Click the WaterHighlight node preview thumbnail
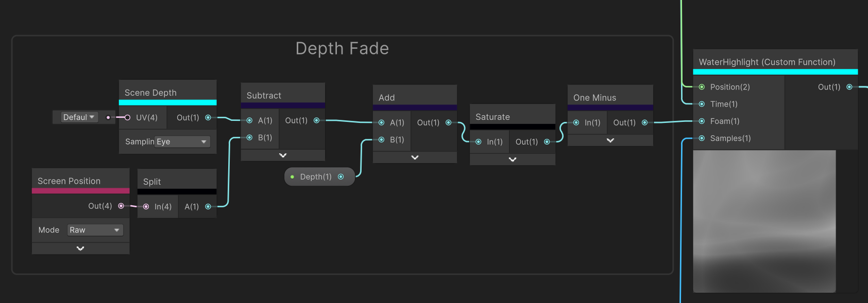Image resolution: width=868 pixels, height=303 pixels. pos(764,221)
